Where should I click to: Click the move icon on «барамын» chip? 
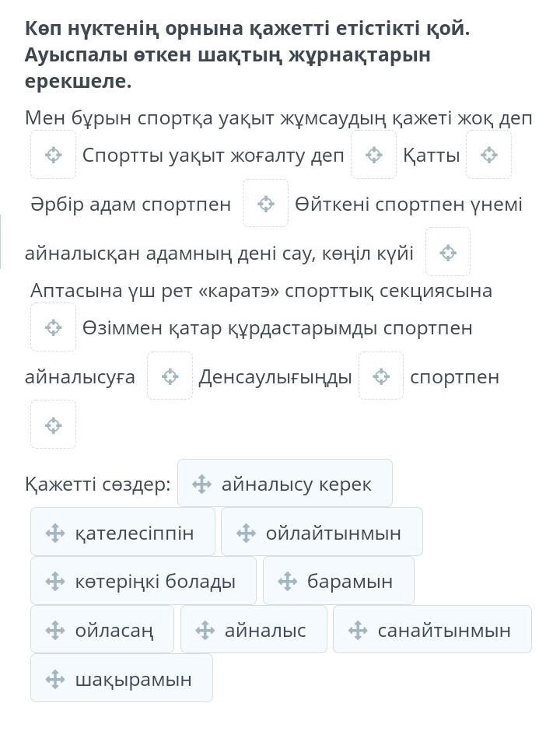(287, 582)
